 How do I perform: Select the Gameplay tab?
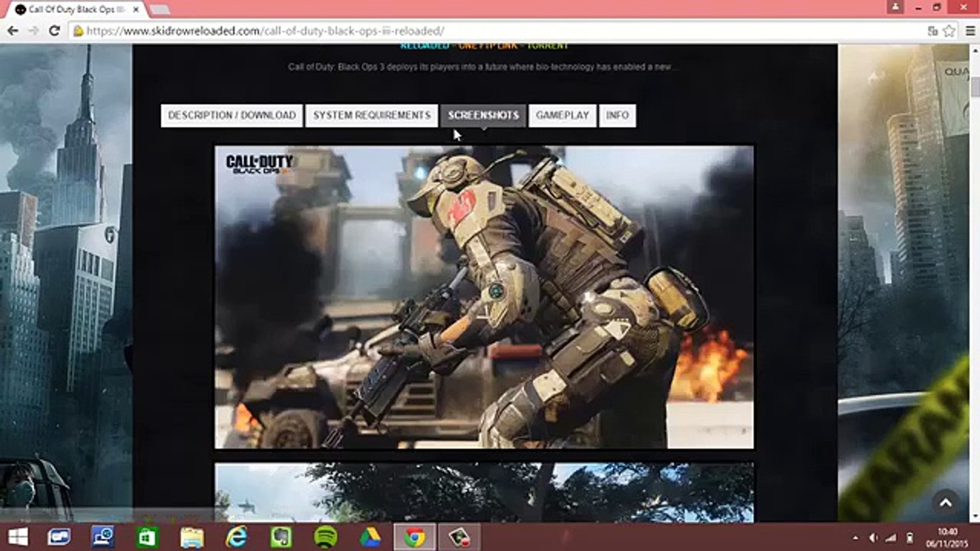[562, 115]
